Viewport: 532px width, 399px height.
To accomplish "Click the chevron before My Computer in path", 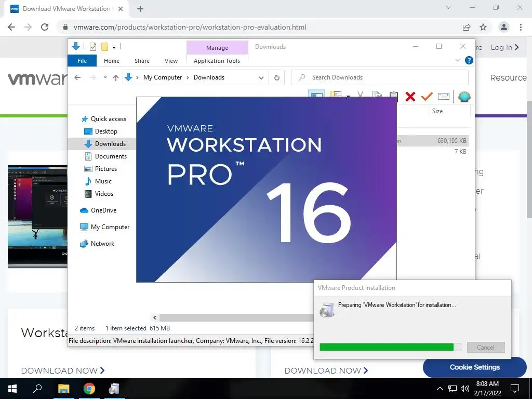I will pos(137,78).
